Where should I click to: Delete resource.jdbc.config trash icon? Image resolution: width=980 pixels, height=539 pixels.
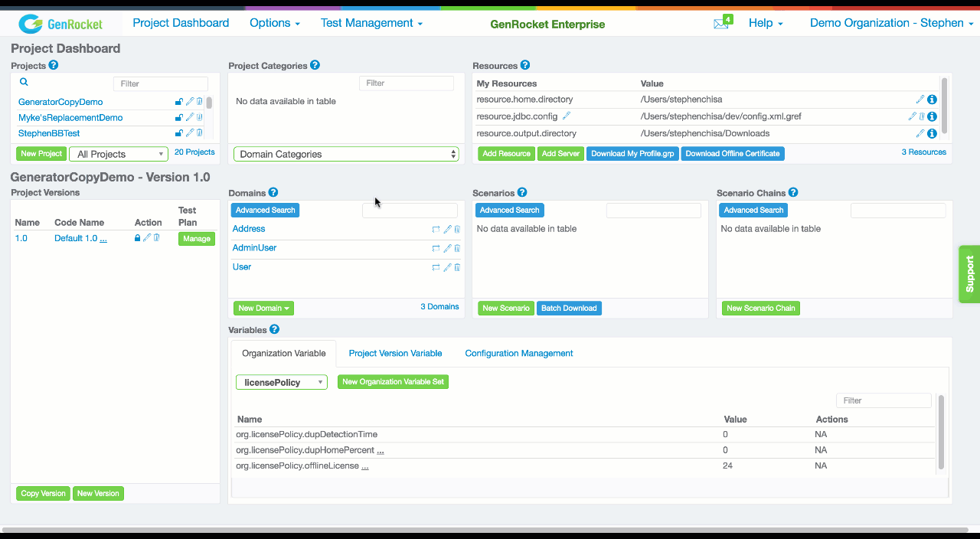tap(922, 116)
